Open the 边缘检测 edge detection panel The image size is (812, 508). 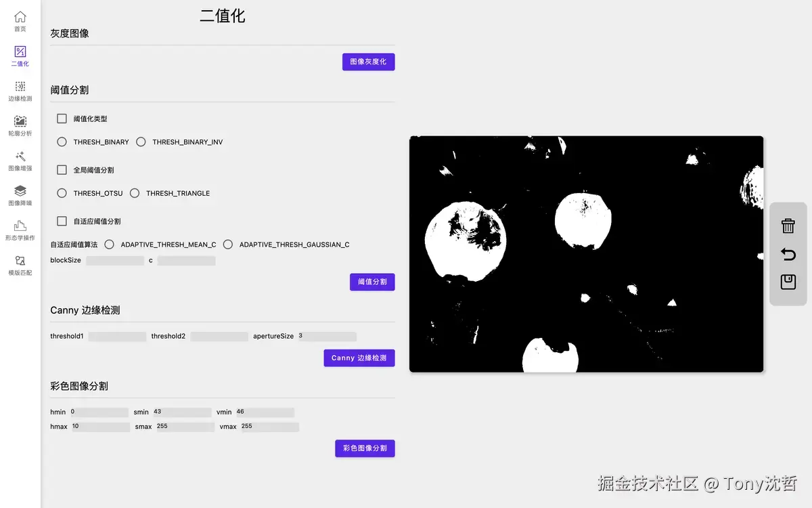20,90
